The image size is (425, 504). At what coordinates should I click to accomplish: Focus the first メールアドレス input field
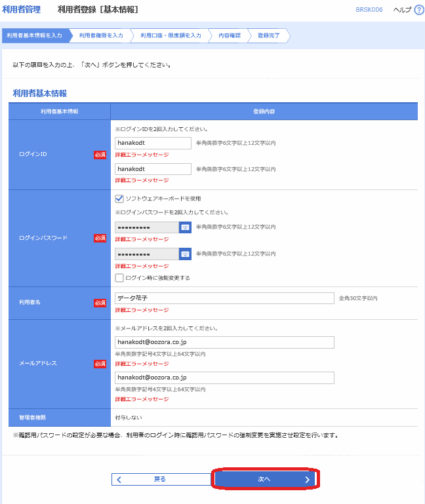(x=224, y=342)
